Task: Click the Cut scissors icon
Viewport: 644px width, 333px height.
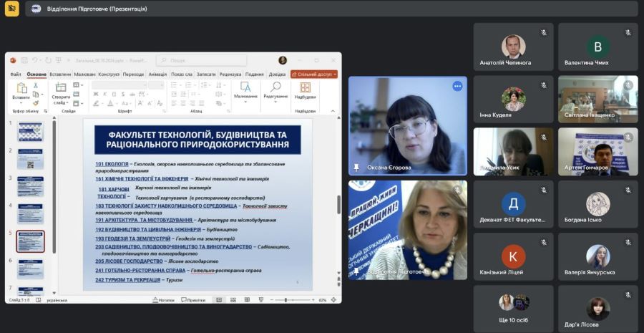Action: click(x=36, y=85)
